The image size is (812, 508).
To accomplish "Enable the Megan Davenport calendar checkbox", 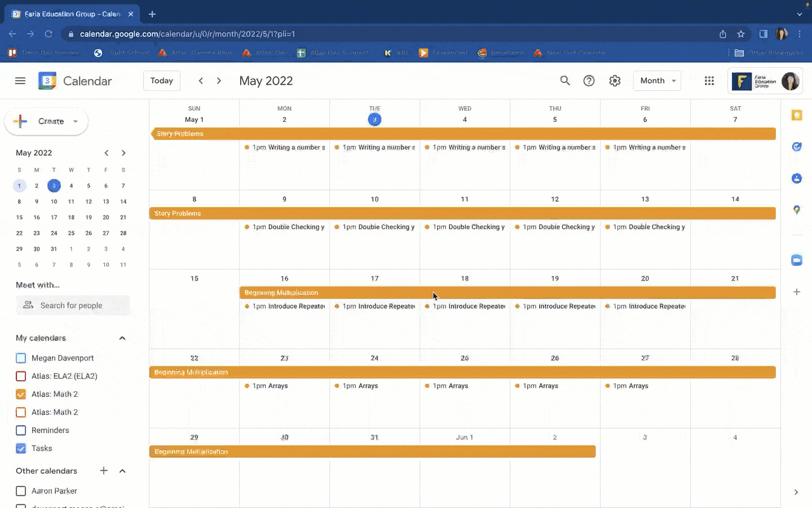I will [x=21, y=358].
